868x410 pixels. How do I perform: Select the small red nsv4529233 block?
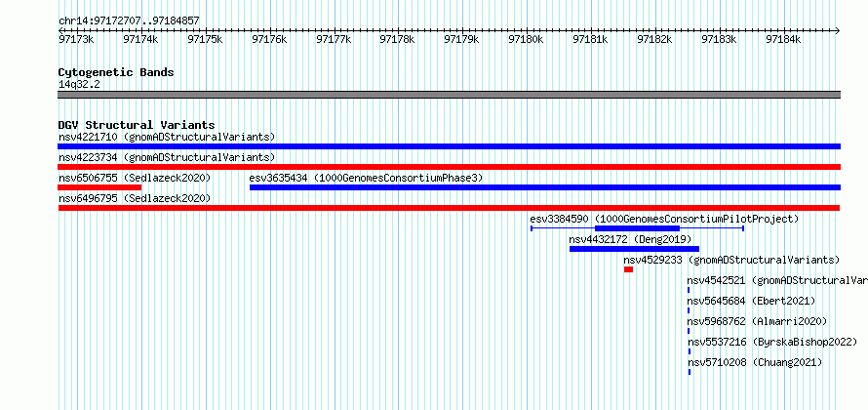[x=628, y=269]
